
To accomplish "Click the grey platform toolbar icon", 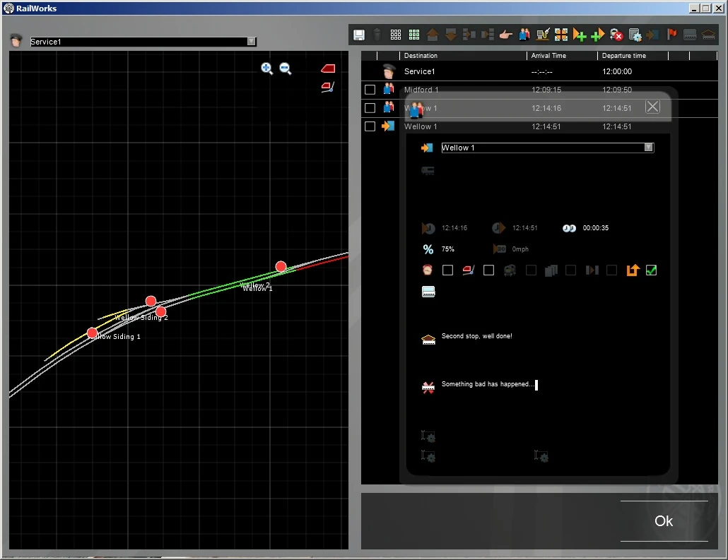I will (x=690, y=35).
